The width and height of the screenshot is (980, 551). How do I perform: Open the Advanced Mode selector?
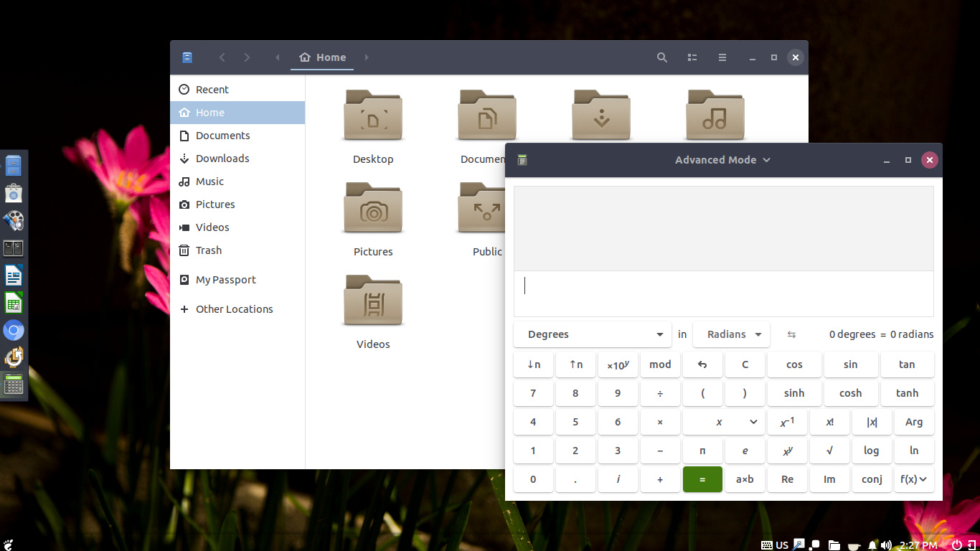pyautogui.click(x=722, y=159)
